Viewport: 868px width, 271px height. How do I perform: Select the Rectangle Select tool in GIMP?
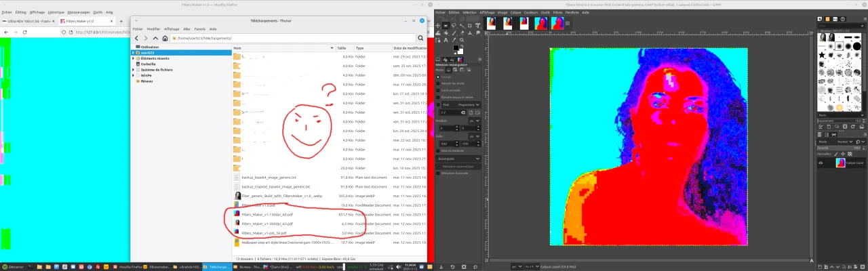[x=446, y=25]
